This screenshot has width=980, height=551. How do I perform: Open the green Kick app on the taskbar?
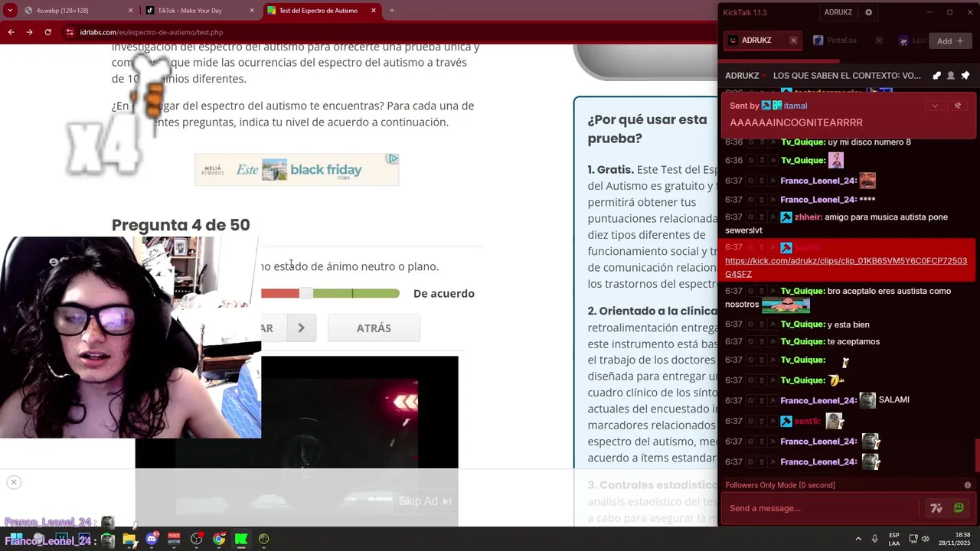click(241, 540)
